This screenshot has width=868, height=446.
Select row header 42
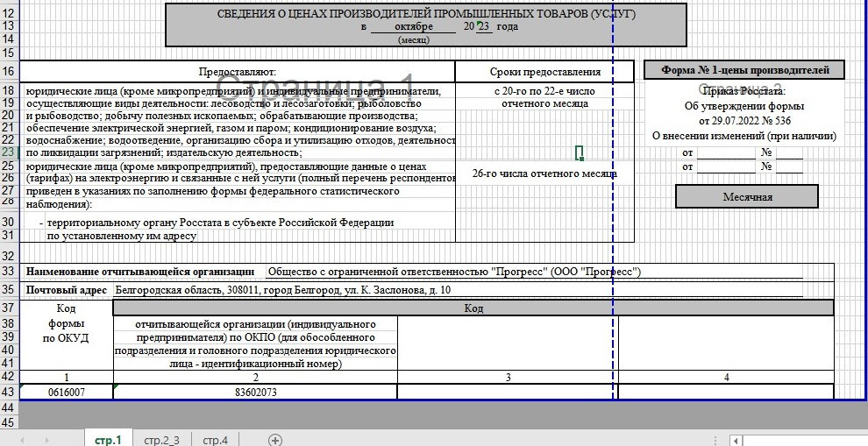tap(9, 378)
